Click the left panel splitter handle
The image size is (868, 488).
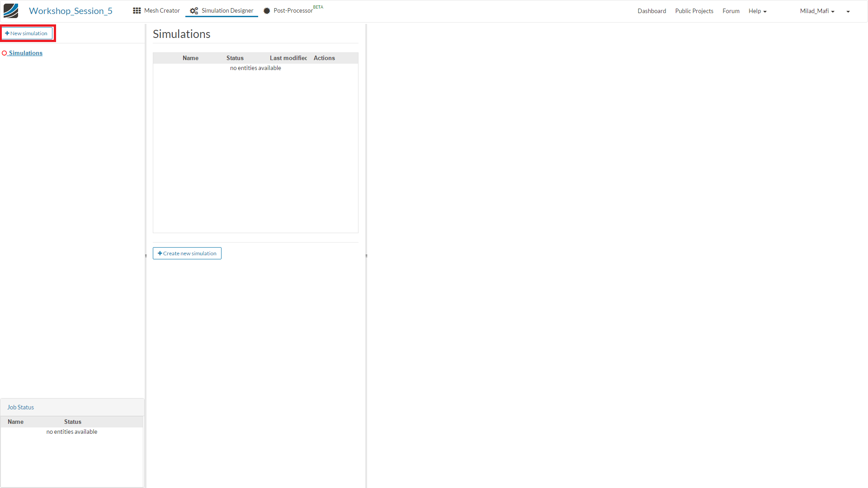click(x=146, y=256)
